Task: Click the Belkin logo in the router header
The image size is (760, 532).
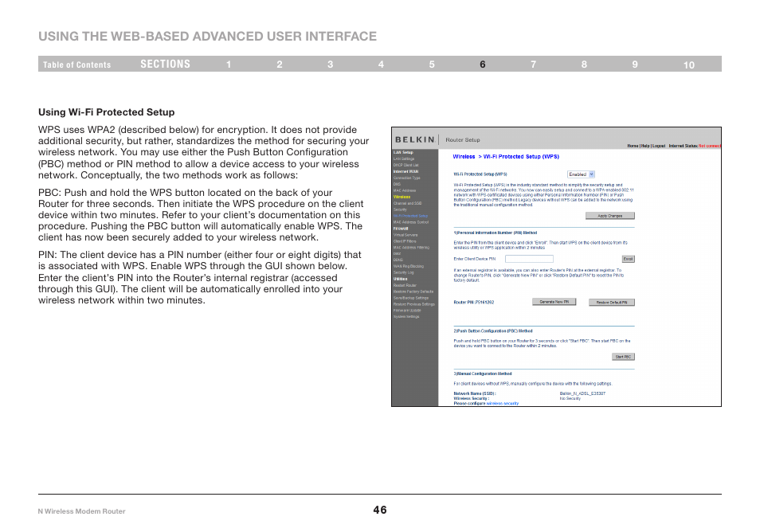Action: coord(414,139)
